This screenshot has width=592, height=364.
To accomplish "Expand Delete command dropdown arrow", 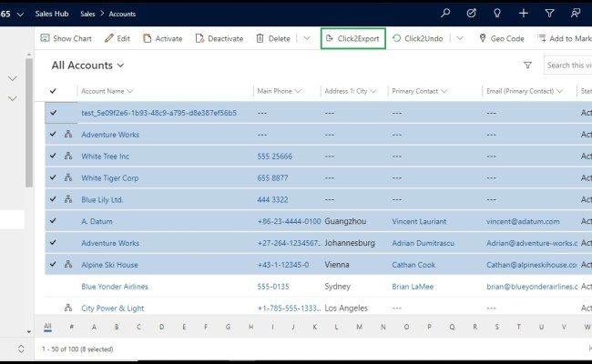I will pyautogui.click(x=307, y=38).
